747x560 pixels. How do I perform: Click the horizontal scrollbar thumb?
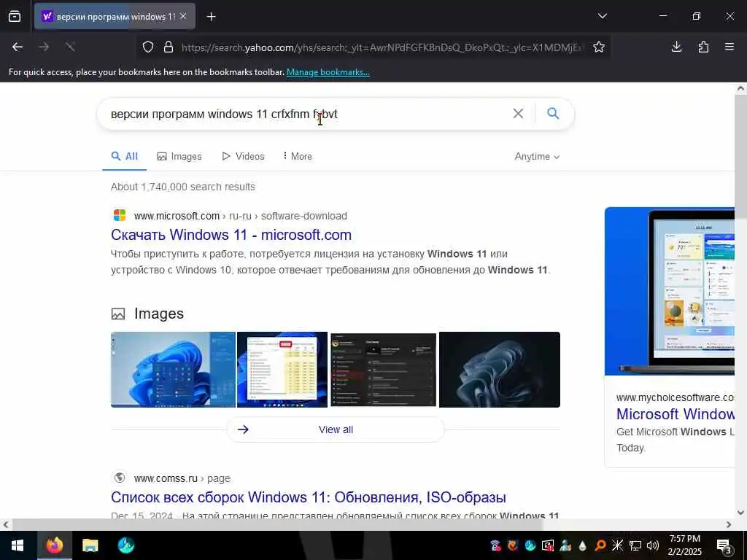[277, 524]
